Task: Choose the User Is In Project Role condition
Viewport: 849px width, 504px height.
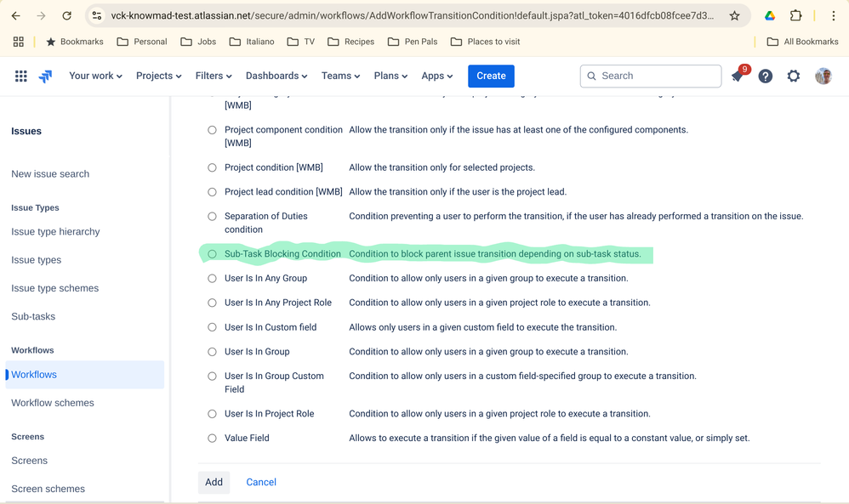Action: [212, 414]
